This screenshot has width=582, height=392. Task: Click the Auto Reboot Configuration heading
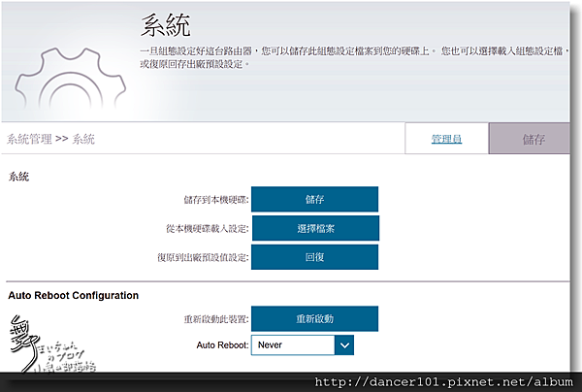74,296
